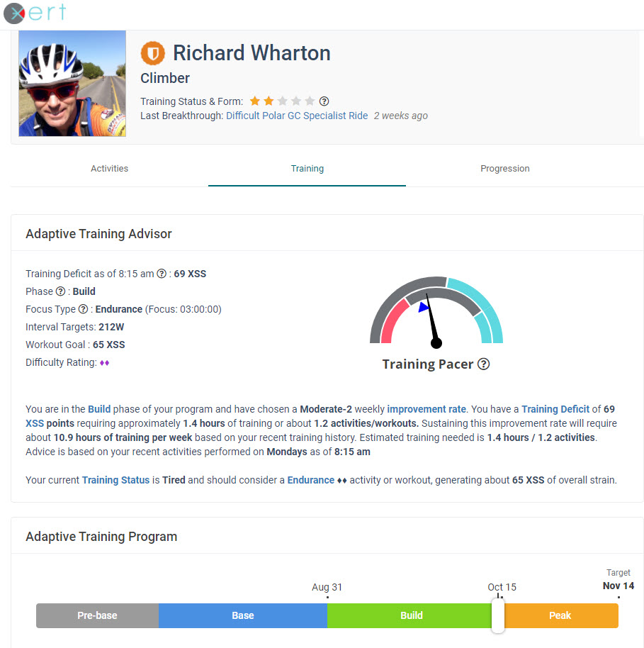Switch to the Progression tab

tap(504, 169)
